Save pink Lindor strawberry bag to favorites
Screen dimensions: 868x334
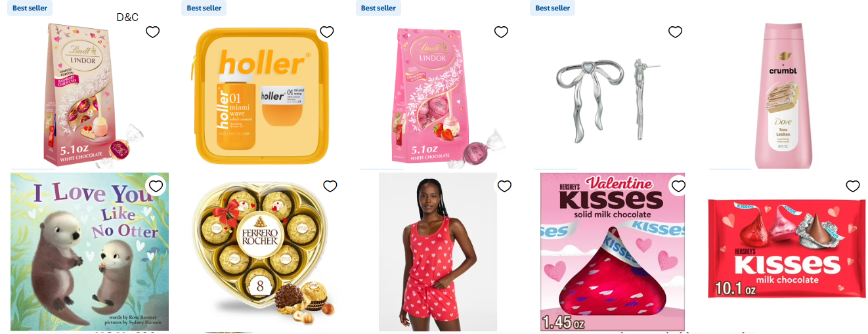tap(501, 32)
